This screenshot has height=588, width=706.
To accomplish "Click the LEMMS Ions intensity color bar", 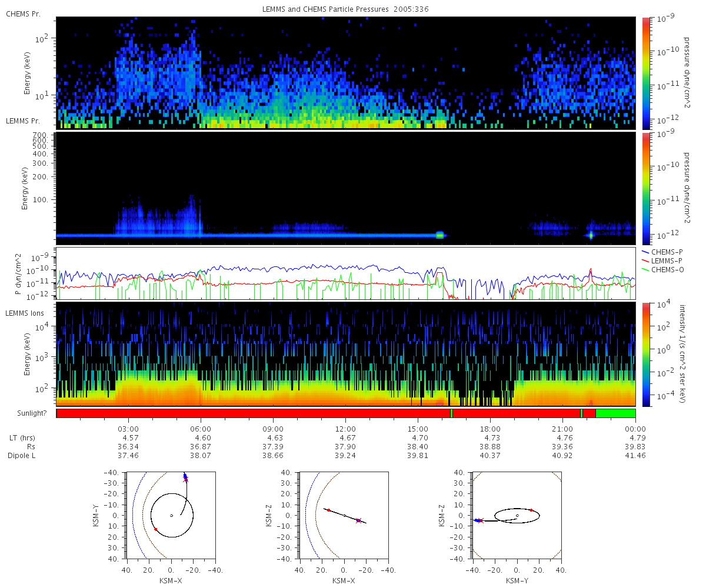I will (x=645, y=355).
